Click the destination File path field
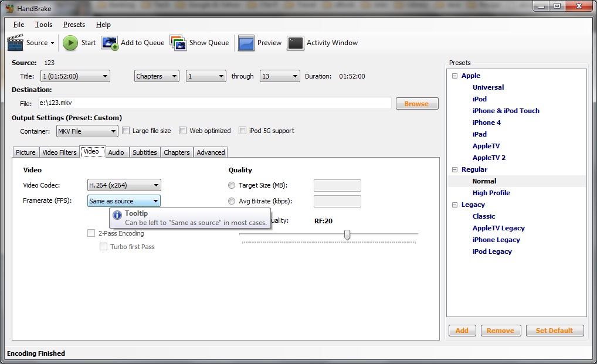This screenshot has width=597, height=364. click(x=214, y=103)
